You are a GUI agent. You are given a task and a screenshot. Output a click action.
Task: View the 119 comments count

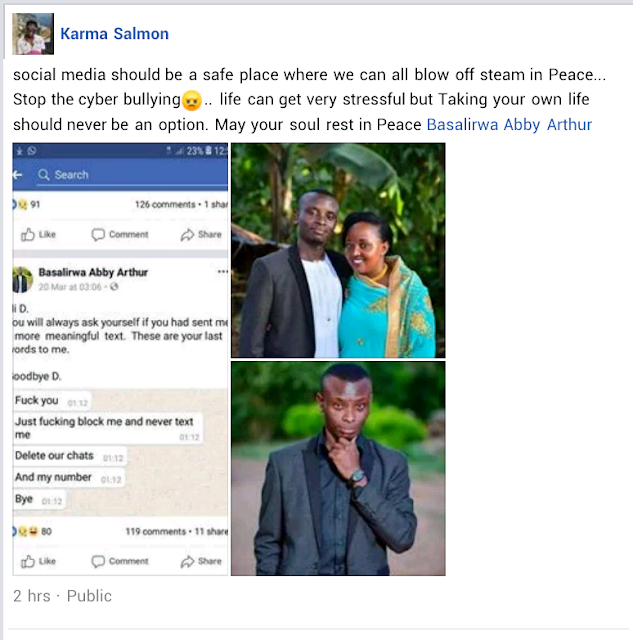[x=155, y=531]
